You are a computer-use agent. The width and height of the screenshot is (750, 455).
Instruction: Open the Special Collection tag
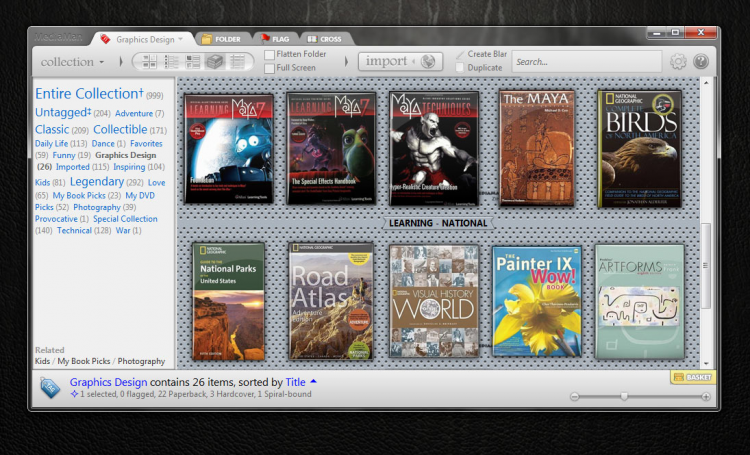(125, 219)
